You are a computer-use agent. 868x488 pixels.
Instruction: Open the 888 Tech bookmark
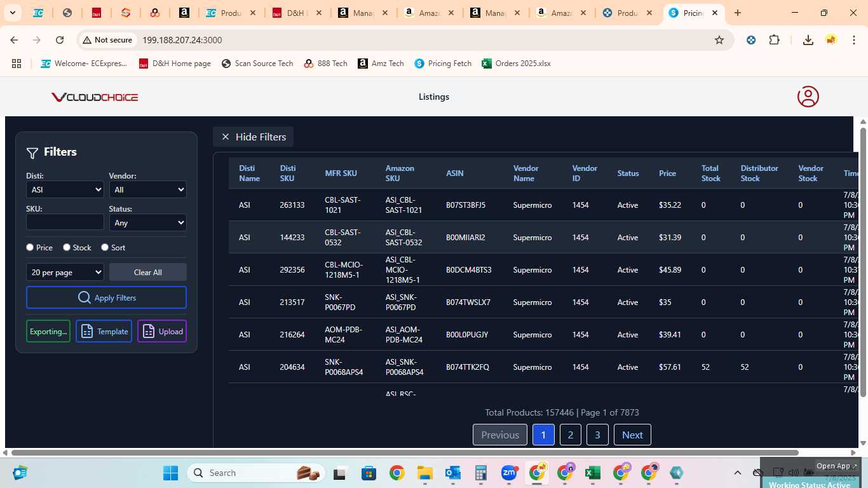point(325,64)
